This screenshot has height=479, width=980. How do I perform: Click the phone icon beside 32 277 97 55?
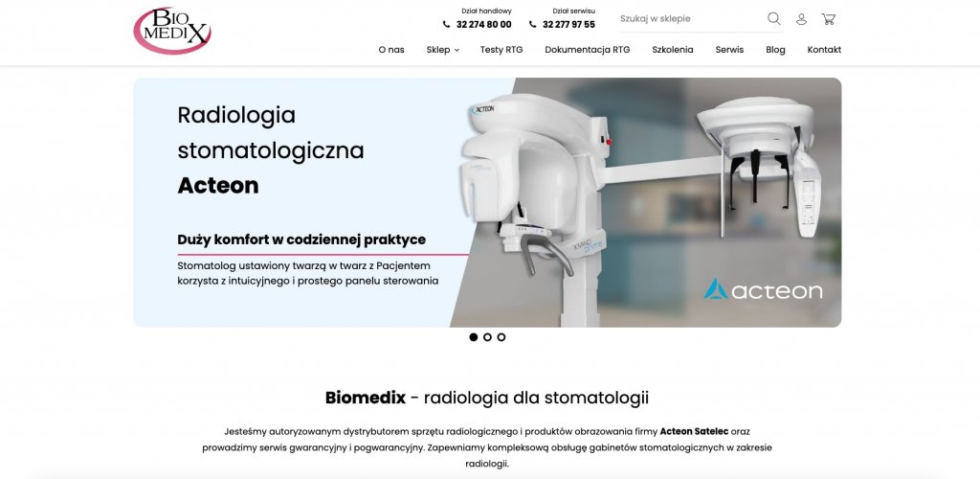(x=532, y=24)
